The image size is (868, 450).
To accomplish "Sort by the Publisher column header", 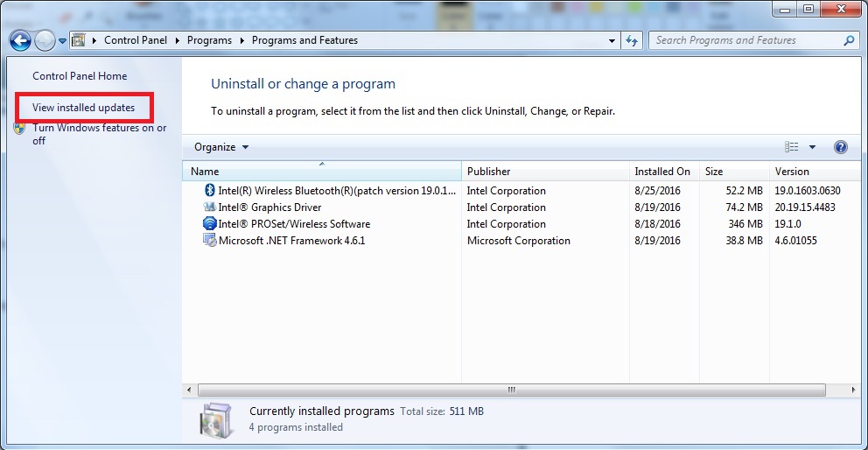I will coord(545,172).
